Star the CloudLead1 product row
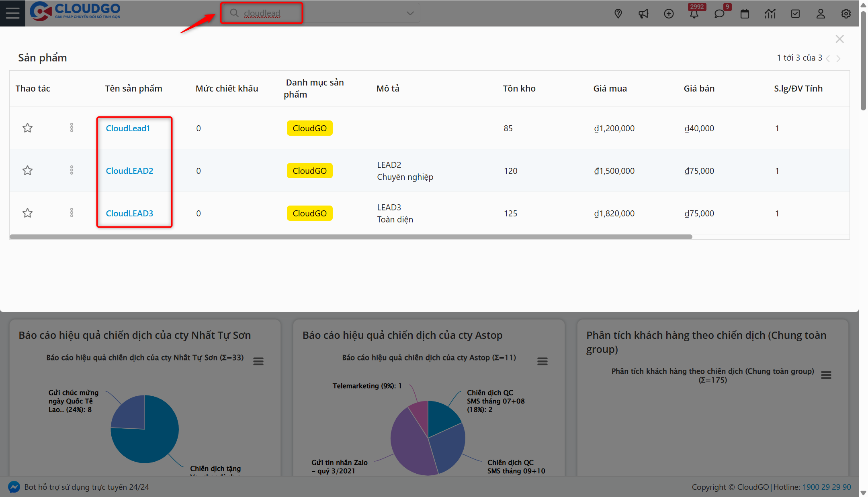Image resolution: width=868 pixels, height=497 pixels. [27, 128]
